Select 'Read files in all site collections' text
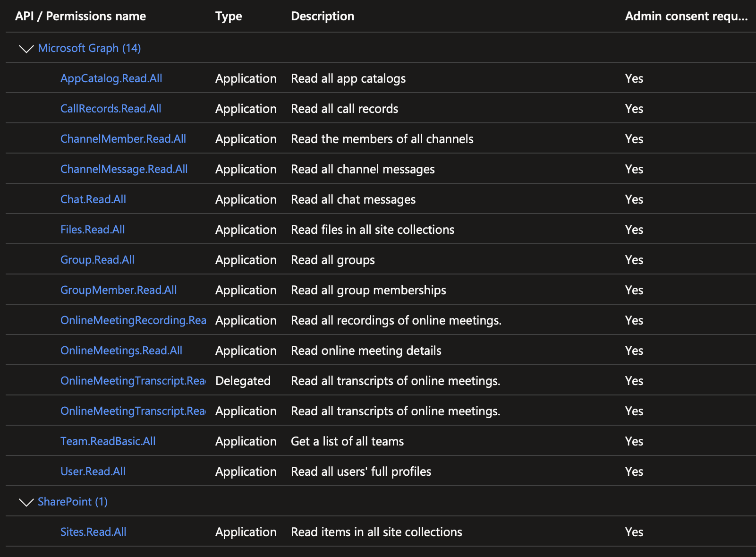Viewport: 756px width, 557px height. coord(373,230)
